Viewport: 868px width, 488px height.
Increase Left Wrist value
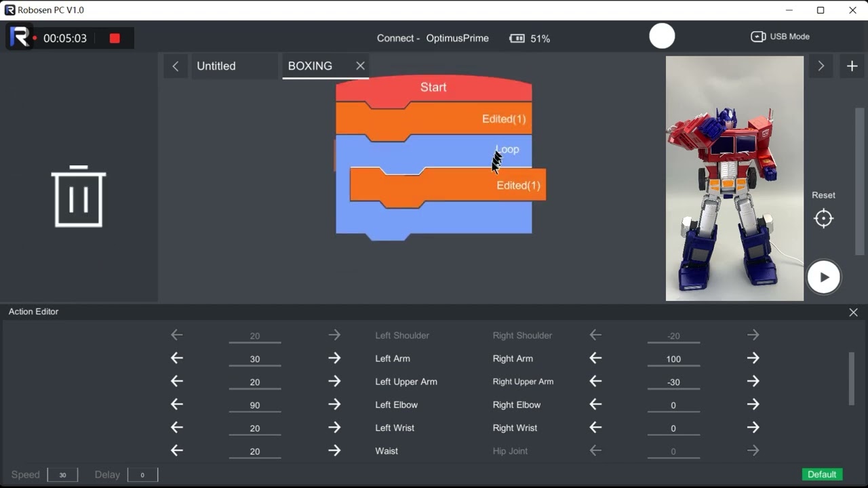[x=334, y=428]
